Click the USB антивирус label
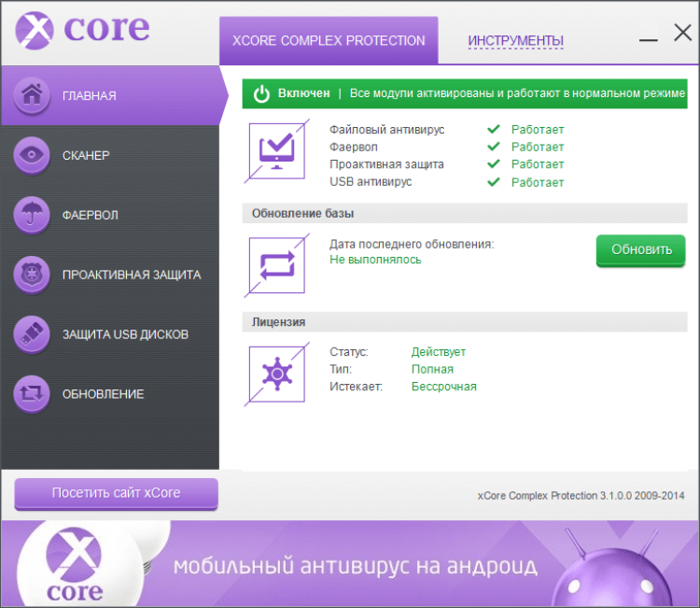Screen dimensions: 700x608 coord(371,182)
